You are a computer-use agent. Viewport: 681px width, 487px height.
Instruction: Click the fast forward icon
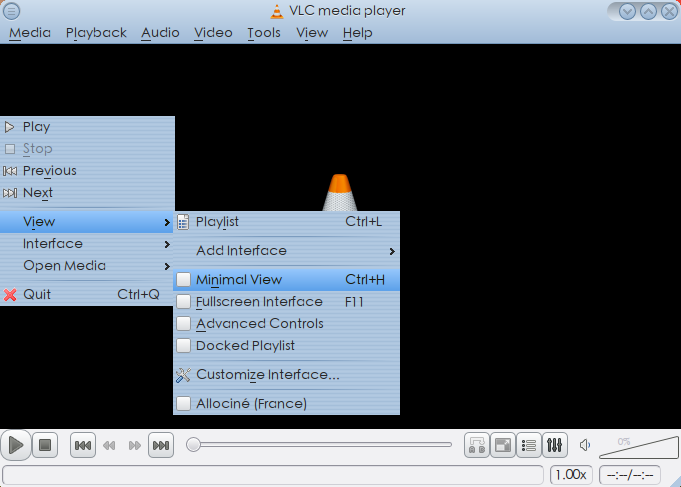click(x=135, y=445)
